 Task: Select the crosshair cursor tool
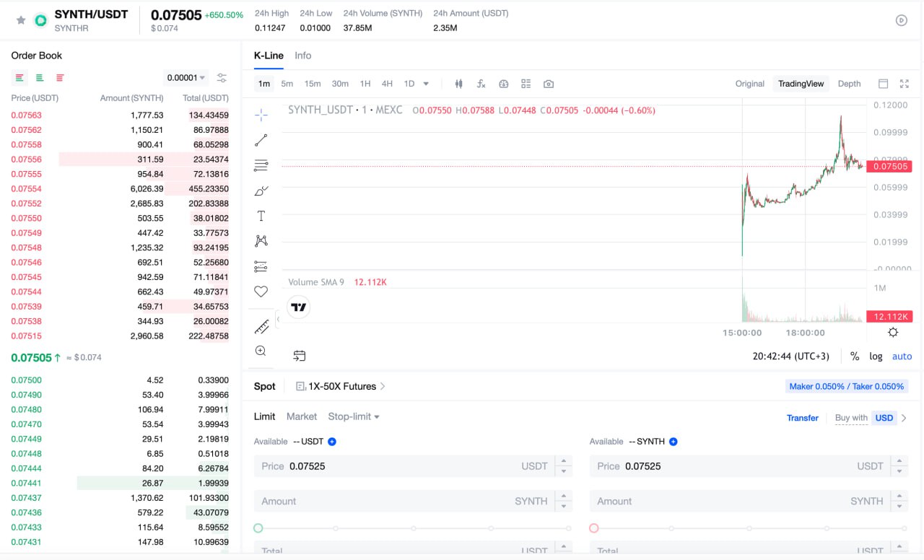coord(261,115)
